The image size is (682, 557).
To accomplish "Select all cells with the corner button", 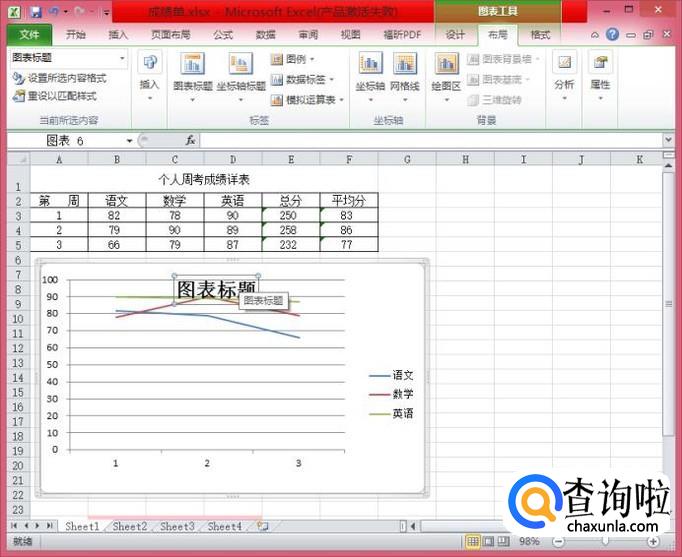I will click(x=18, y=160).
